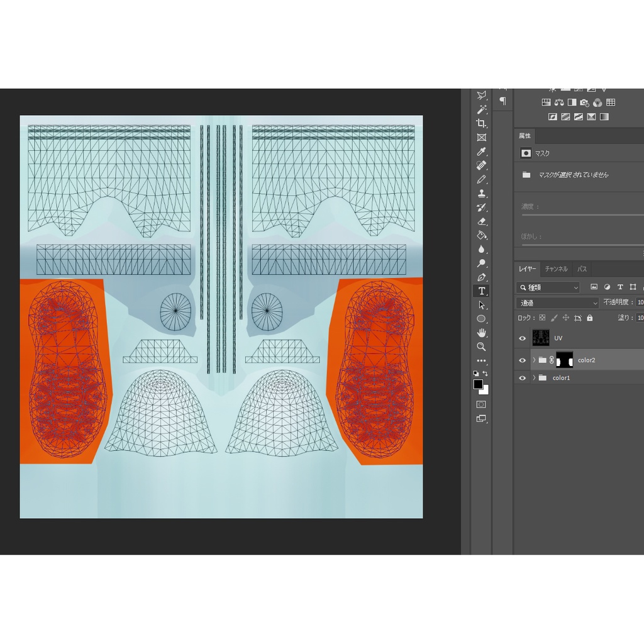Add a Hue/Saturation adjustment
Screen dimensions: 644x644
coord(547,103)
